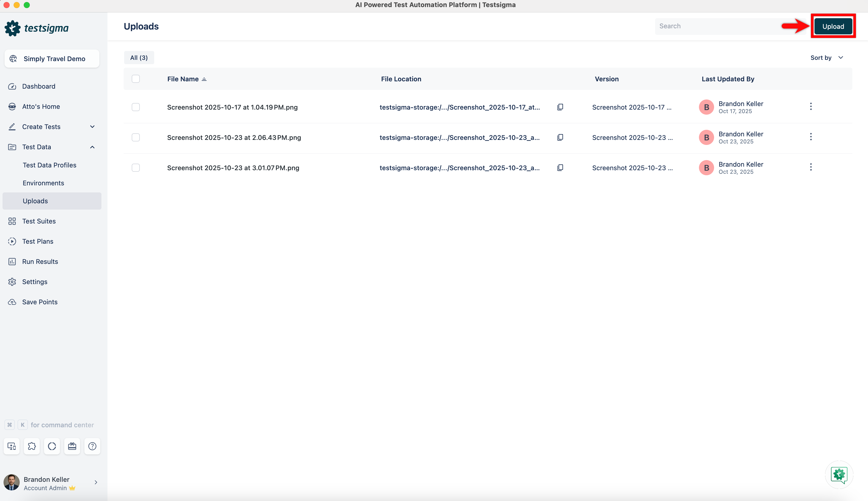This screenshot has height=501, width=868.
Task: Toggle the select-all header checkbox
Action: pyautogui.click(x=135, y=79)
